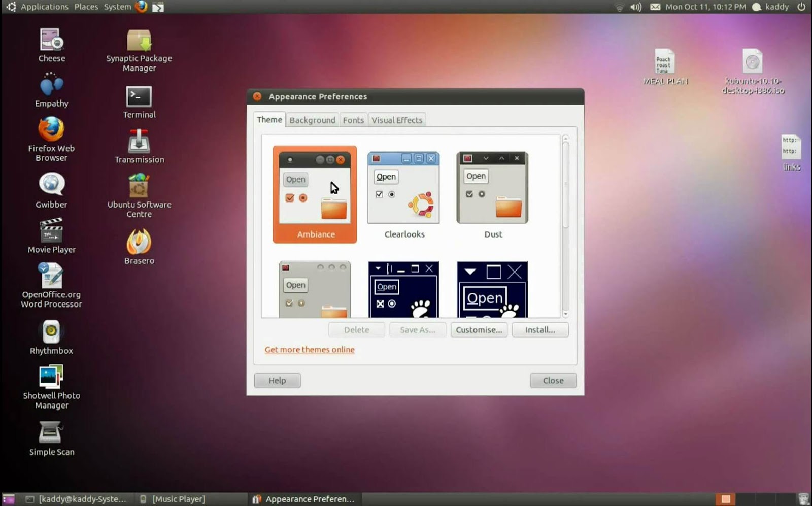Switch to the Music Player taskbar window

coord(179,499)
